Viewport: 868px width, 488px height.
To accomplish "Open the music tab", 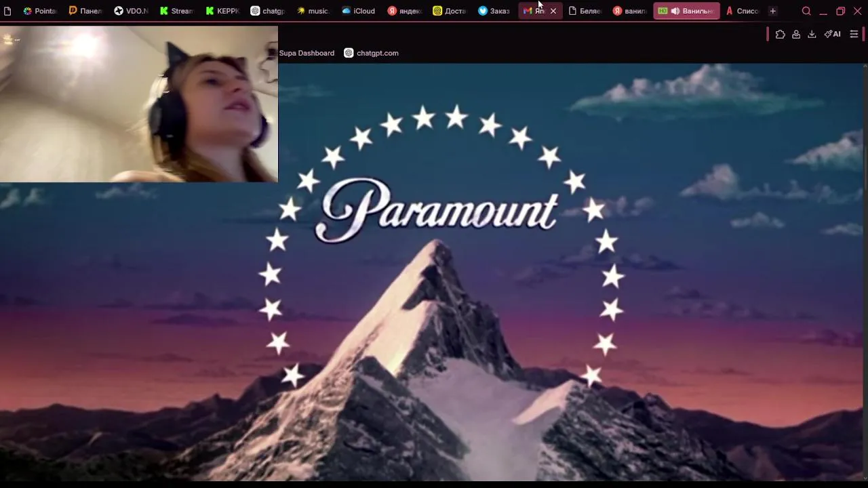I will pos(313,11).
